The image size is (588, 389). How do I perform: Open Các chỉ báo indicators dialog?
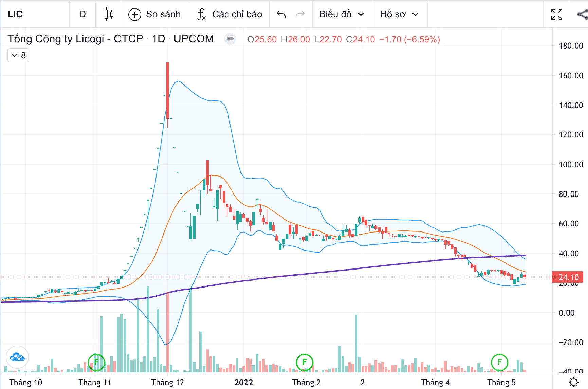coord(229,14)
